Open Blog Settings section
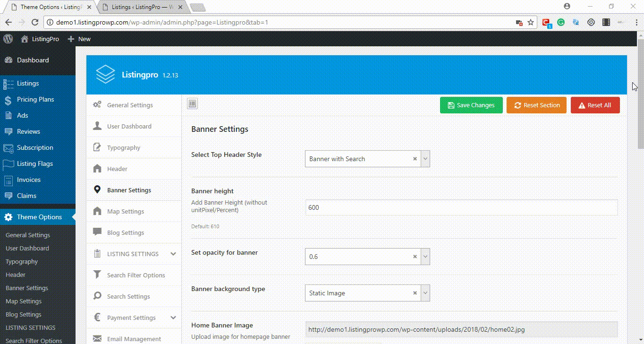The width and height of the screenshot is (644, 344). click(x=134, y=232)
